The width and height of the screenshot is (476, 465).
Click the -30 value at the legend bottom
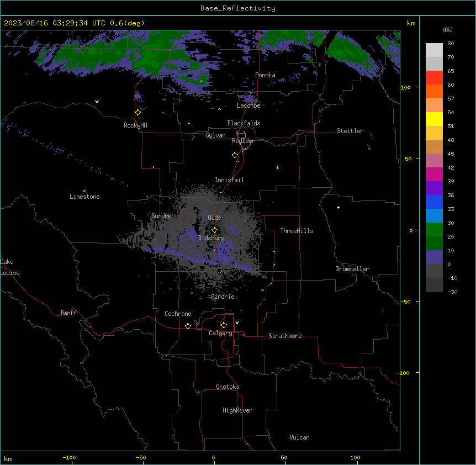point(452,292)
